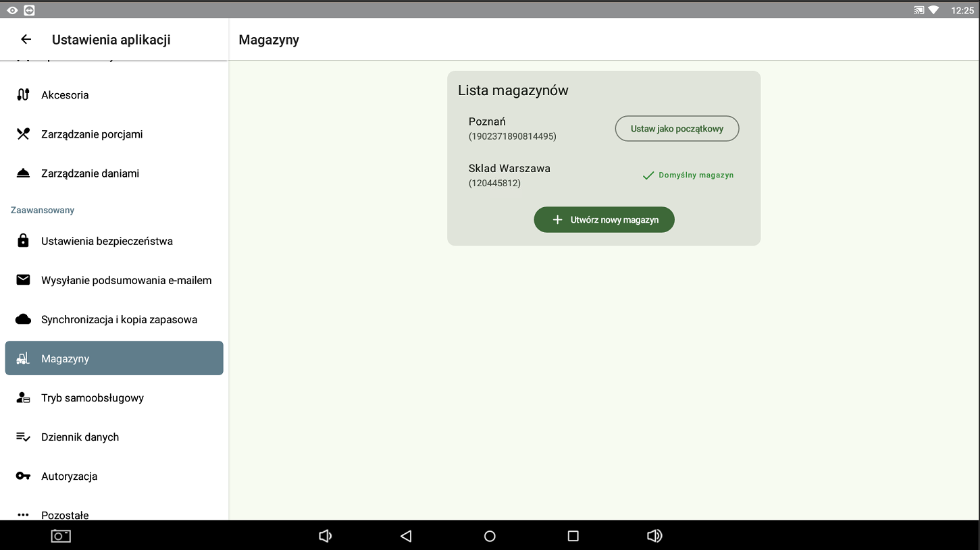Select the fork and knife portions icon
Screen dimensions: 980x550
(x=23, y=134)
